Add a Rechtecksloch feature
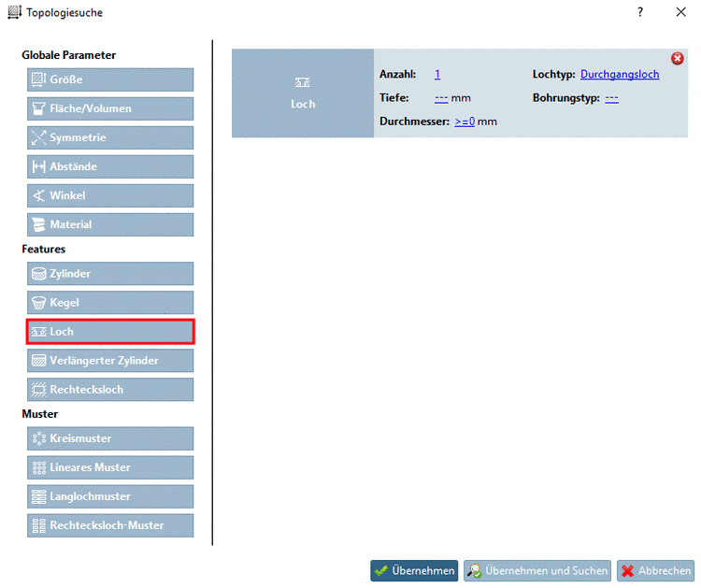The image size is (701, 588). (110, 390)
